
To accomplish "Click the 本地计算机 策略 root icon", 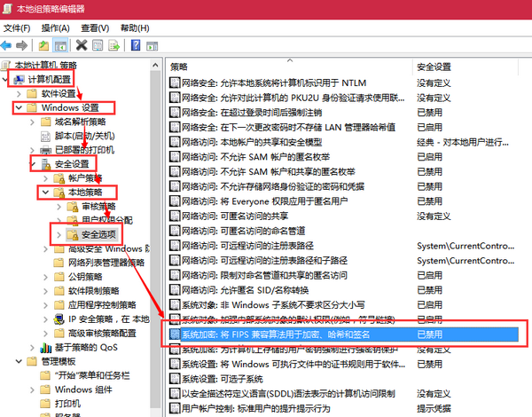I will click(x=6, y=65).
